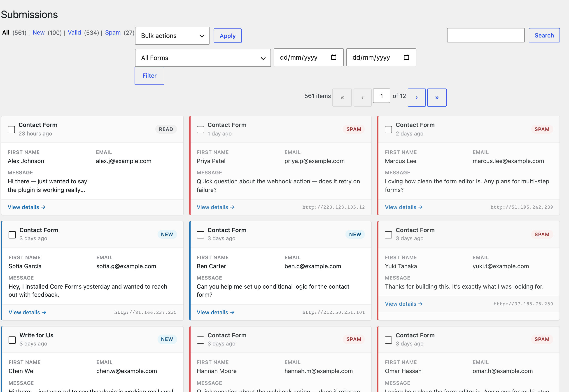Open calendar picker on first date field
569x392 pixels.
point(333,57)
